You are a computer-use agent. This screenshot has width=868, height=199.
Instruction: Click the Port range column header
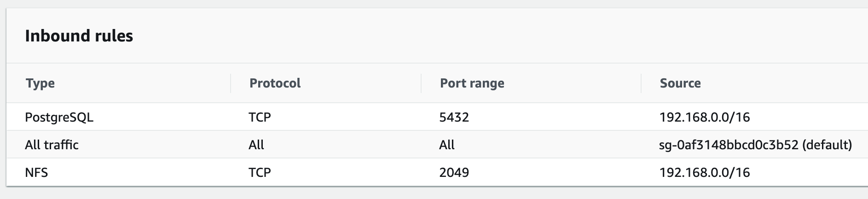click(x=472, y=83)
